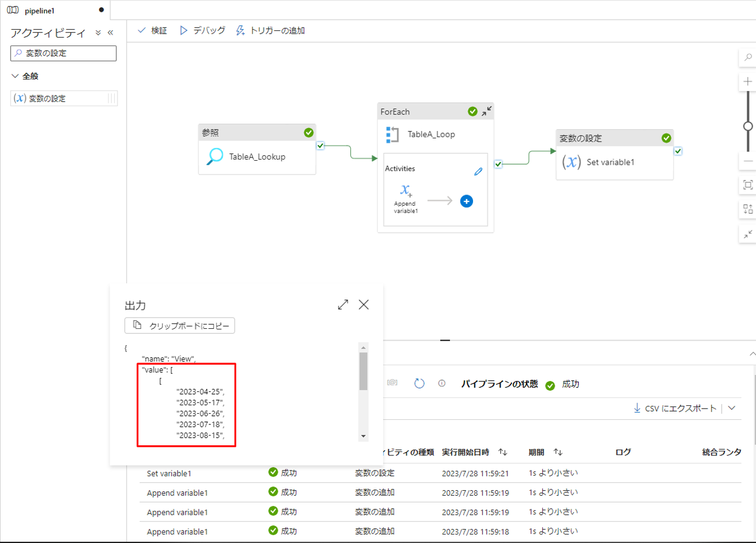Expand all activity groups with double chevron
756x543 pixels.
pos(98,33)
